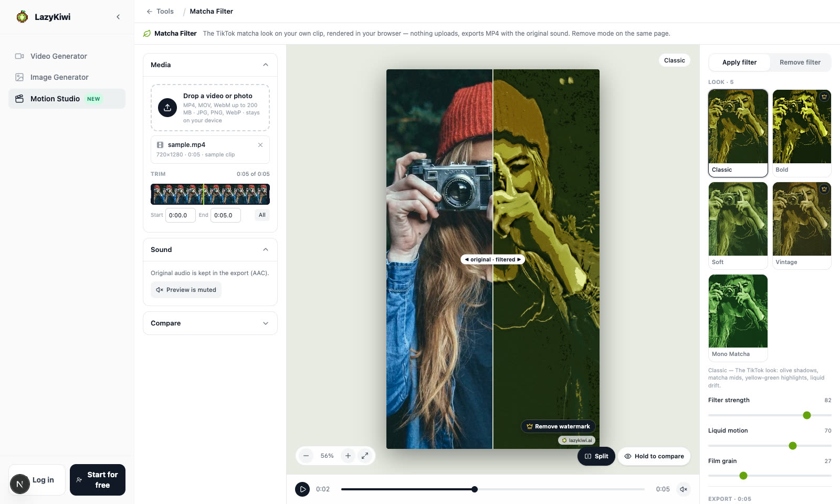Click the Film grain slider handle
Screen dimensions: 840x504
pos(743,476)
